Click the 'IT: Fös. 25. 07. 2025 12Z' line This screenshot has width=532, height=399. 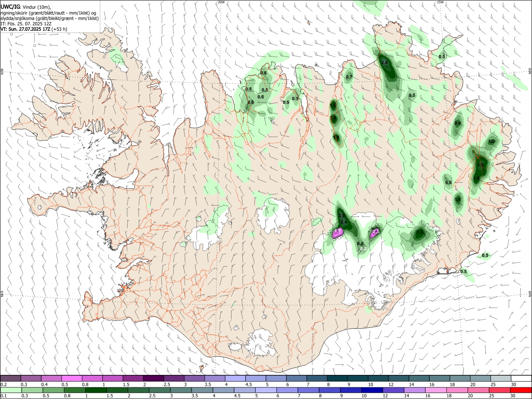26,24
